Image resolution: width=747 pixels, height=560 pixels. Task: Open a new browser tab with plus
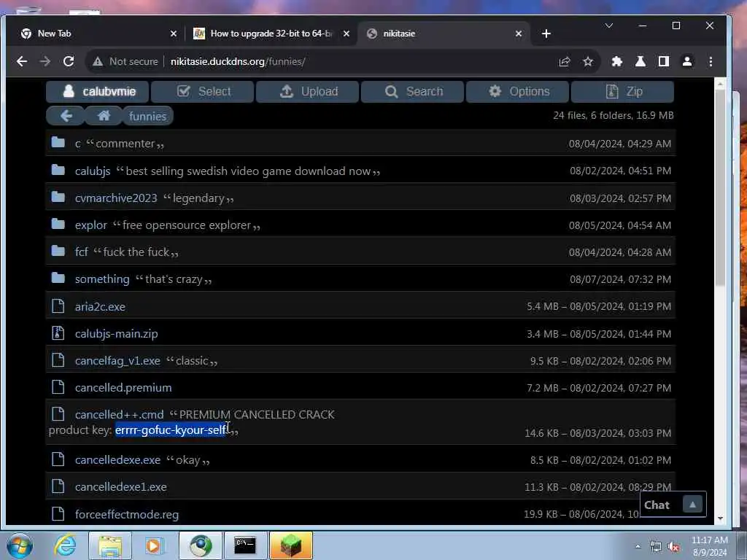pos(546,34)
